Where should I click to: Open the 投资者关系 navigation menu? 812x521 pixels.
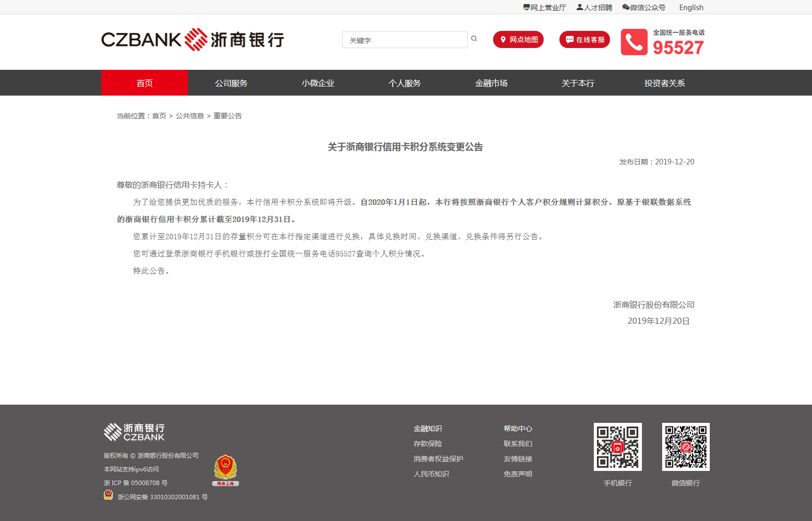pyautogui.click(x=665, y=83)
